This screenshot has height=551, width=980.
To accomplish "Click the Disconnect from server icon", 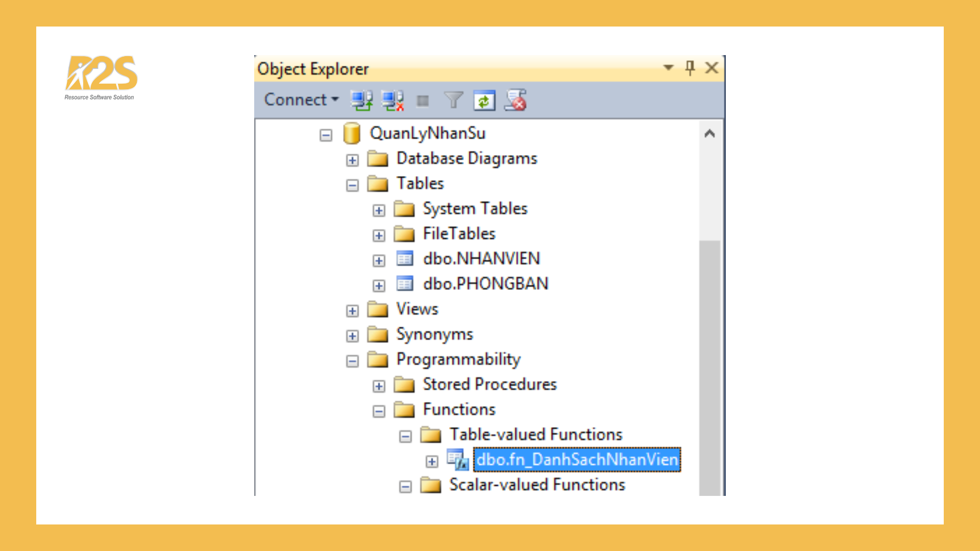I will [392, 100].
